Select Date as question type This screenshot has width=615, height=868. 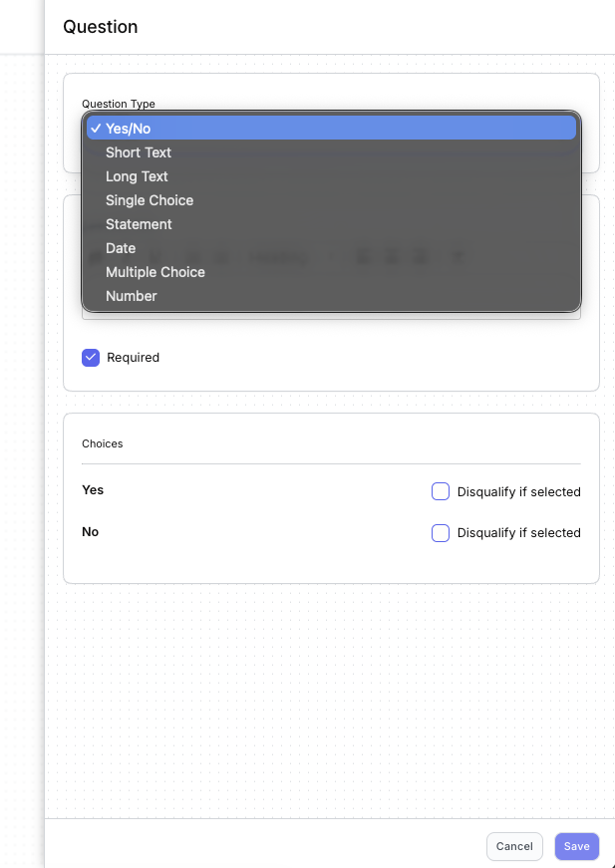point(121,248)
